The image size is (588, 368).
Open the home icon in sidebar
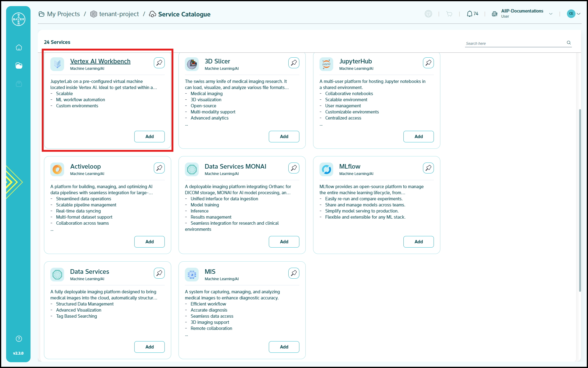click(x=19, y=48)
